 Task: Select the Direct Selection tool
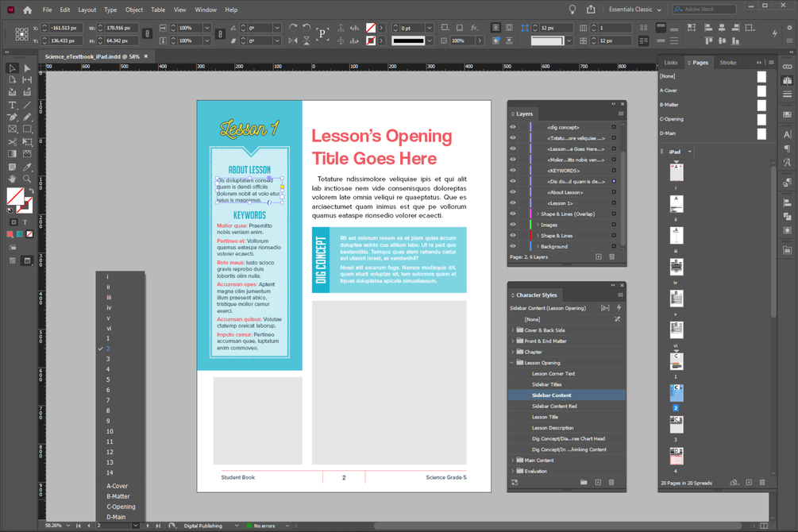tap(27, 68)
